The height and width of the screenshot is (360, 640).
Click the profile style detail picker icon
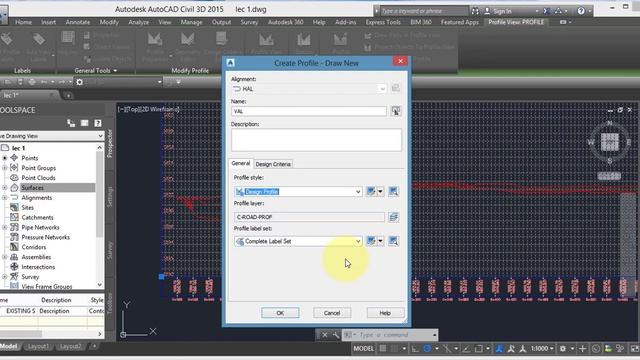[393, 191]
